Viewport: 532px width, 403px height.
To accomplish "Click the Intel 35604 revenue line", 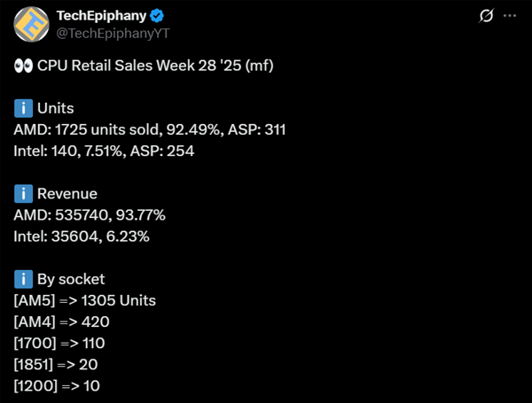I will (82, 236).
